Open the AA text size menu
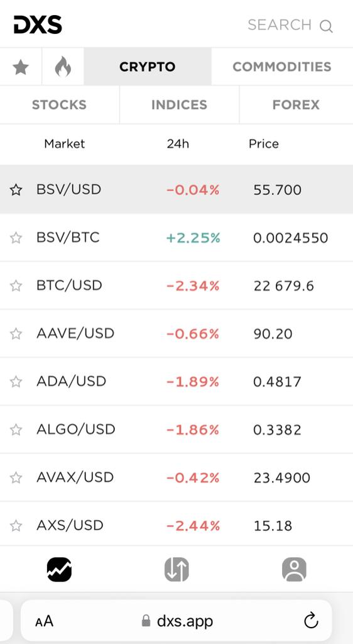The image size is (353, 644). [44, 621]
